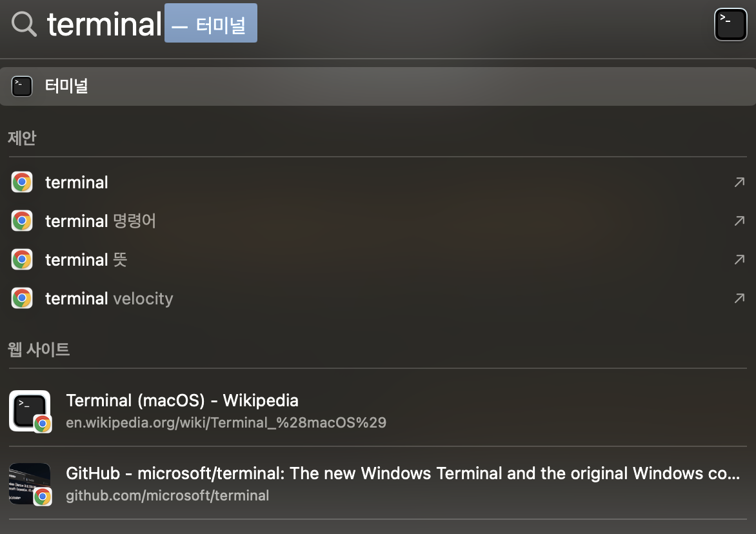
Task: Click the Chrome icon beside 'terminal 뜻'
Action: click(22, 259)
